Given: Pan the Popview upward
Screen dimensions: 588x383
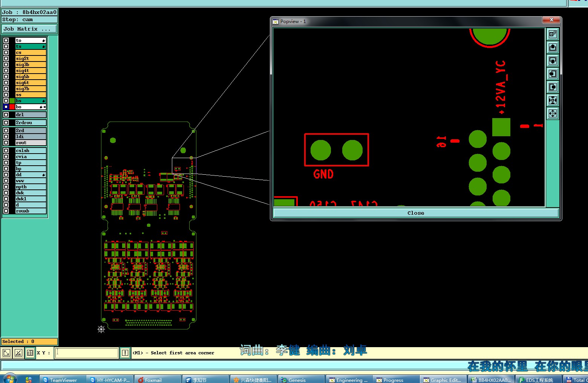Looking at the screenshot, I should [553, 48].
